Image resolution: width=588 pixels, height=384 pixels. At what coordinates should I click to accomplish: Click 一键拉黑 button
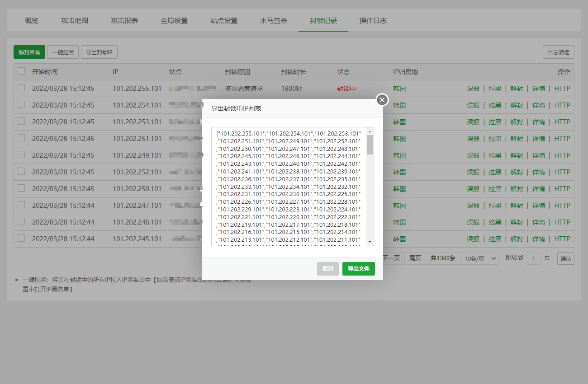pos(63,52)
